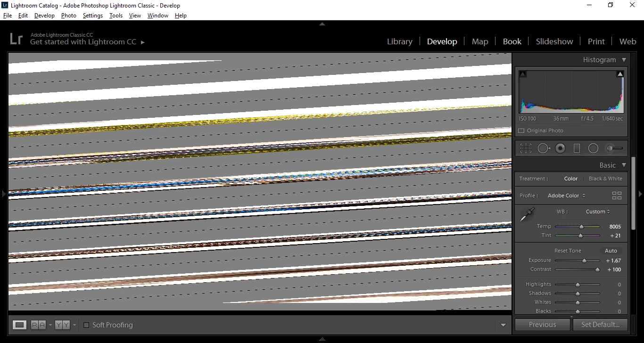Open the Tools menu
The height and width of the screenshot is (343, 644).
coord(116,16)
